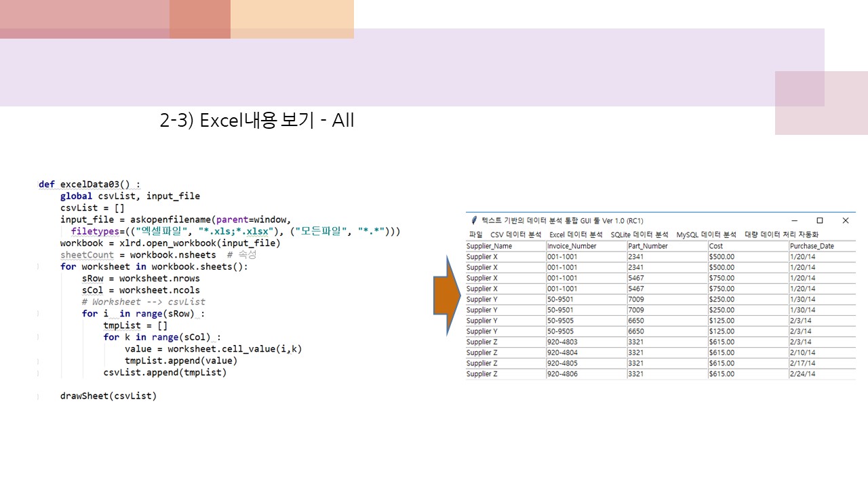Image resolution: width=868 pixels, height=488 pixels.
Task: Minimize the data analysis GUI window
Action: (x=793, y=220)
